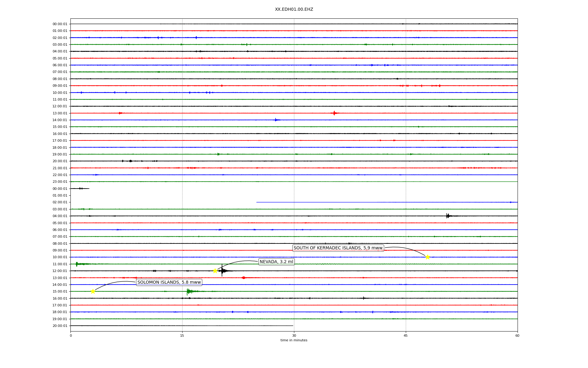588x368 pixels.
Task: Click the 60 tick on the time axis
Action: [517, 335]
